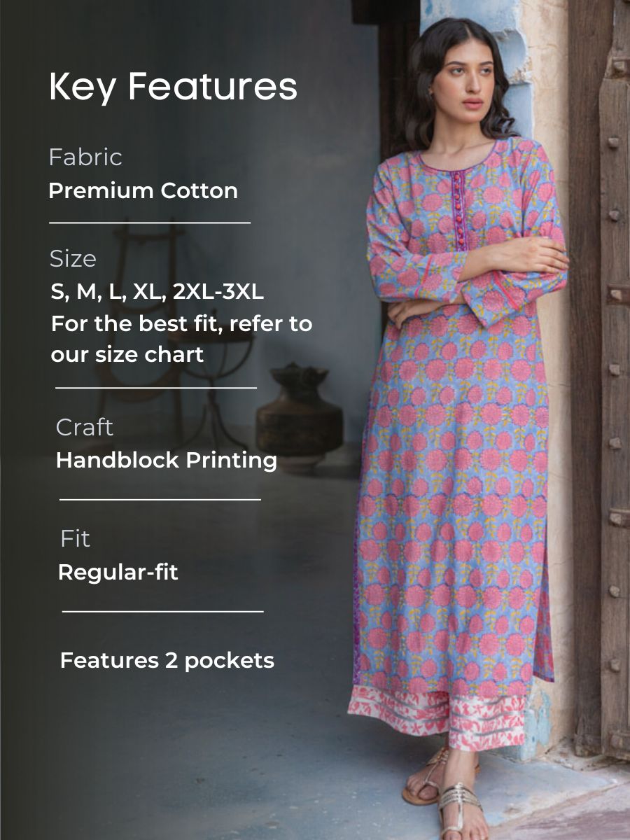Screen dimensions: 630x840
Task: Click the studded wooden door on the right
Action: pyautogui.click(x=608, y=378)
